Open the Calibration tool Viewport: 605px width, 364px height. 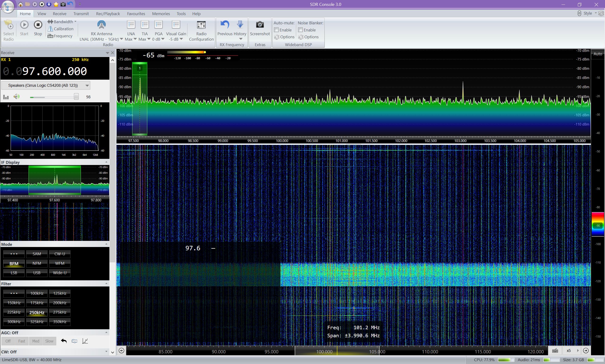pyautogui.click(x=60, y=29)
